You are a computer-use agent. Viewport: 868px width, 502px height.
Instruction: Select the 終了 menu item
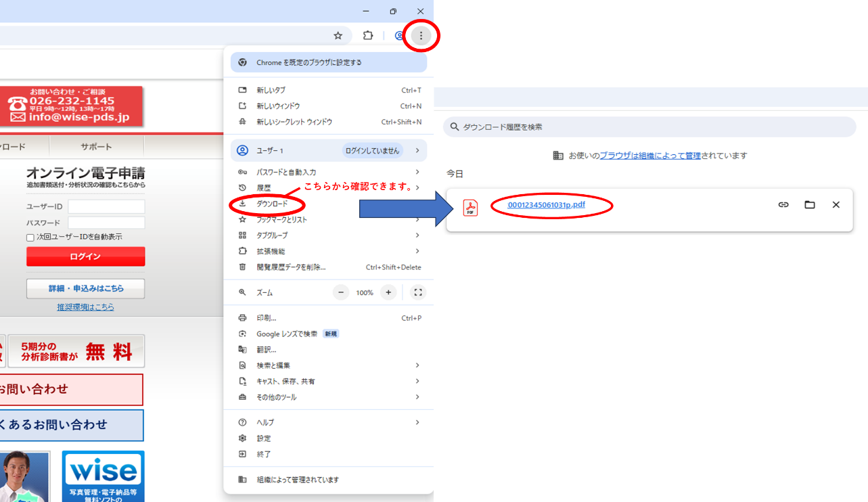[329, 454]
